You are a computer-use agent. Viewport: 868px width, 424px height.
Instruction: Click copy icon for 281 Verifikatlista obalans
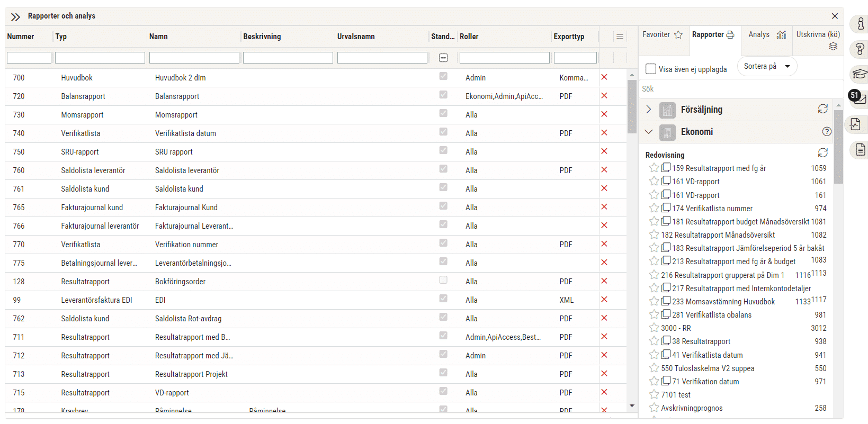(666, 314)
